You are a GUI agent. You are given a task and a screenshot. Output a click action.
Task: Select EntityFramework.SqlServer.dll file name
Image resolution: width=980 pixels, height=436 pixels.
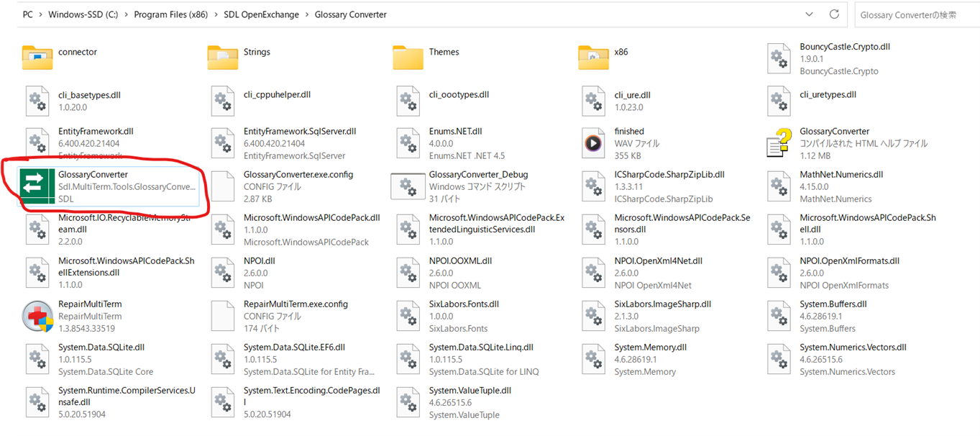pyautogui.click(x=300, y=132)
